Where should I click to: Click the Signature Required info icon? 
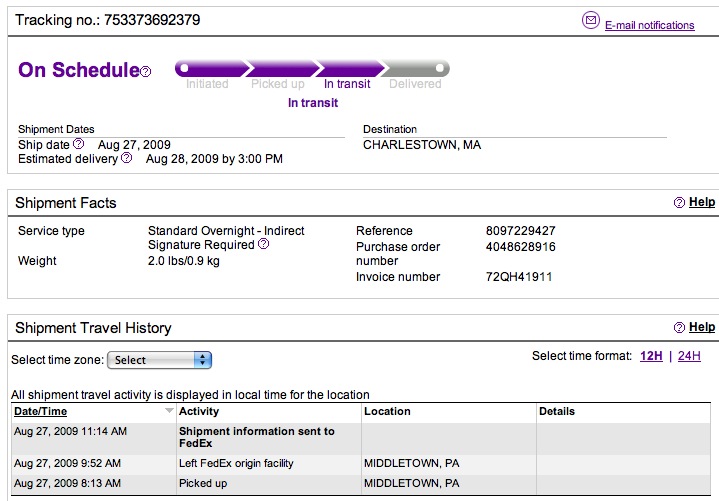tap(264, 244)
